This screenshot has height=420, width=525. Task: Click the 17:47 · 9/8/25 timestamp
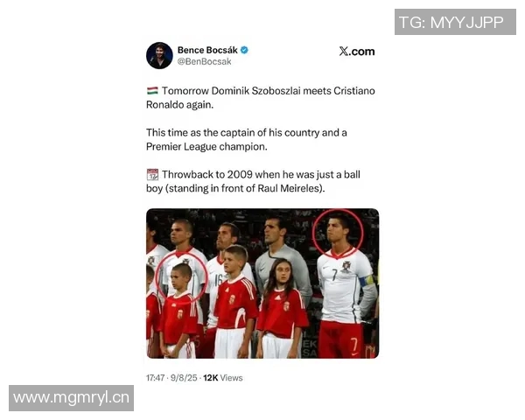[171, 378]
